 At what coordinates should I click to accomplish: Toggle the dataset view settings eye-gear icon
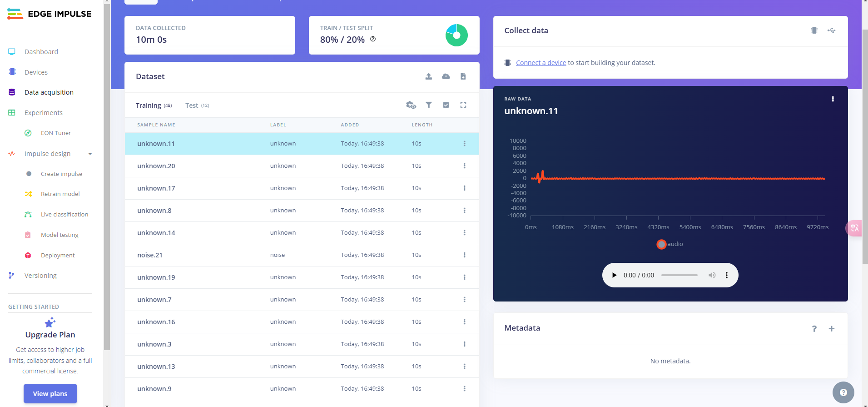pyautogui.click(x=411, y=105)
